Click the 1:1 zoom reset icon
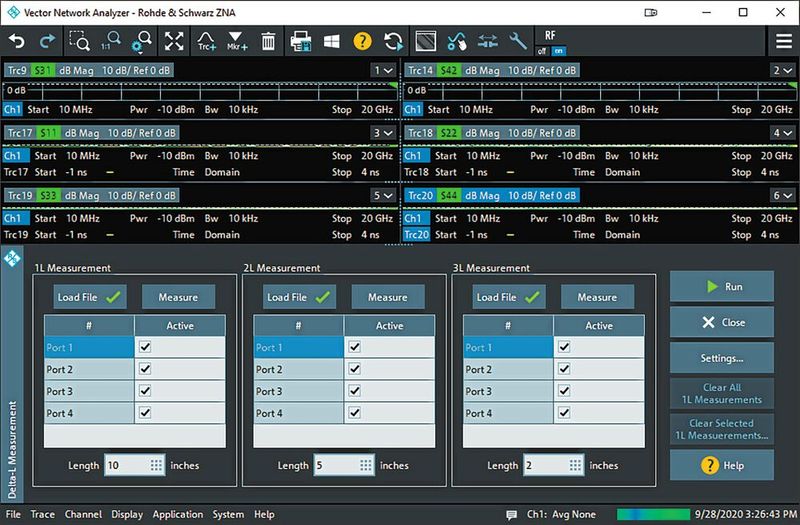The image size is (800, 525). coord(111,41)
